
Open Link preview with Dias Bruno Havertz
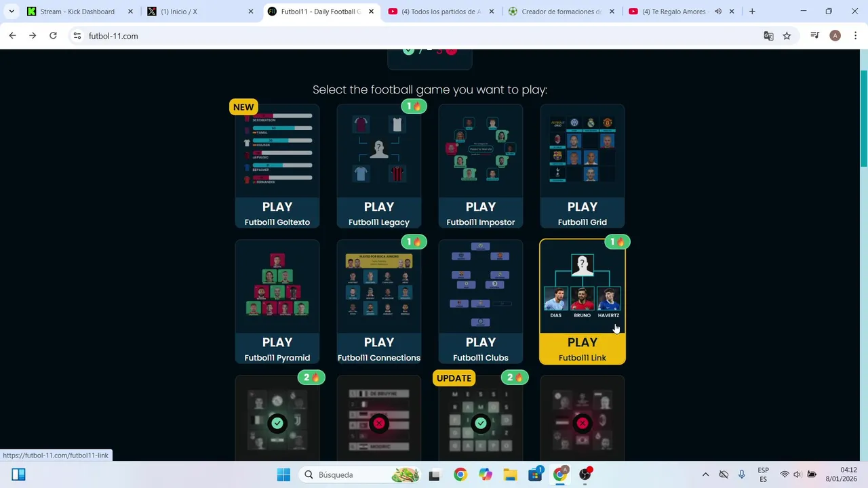pos(583,286)
